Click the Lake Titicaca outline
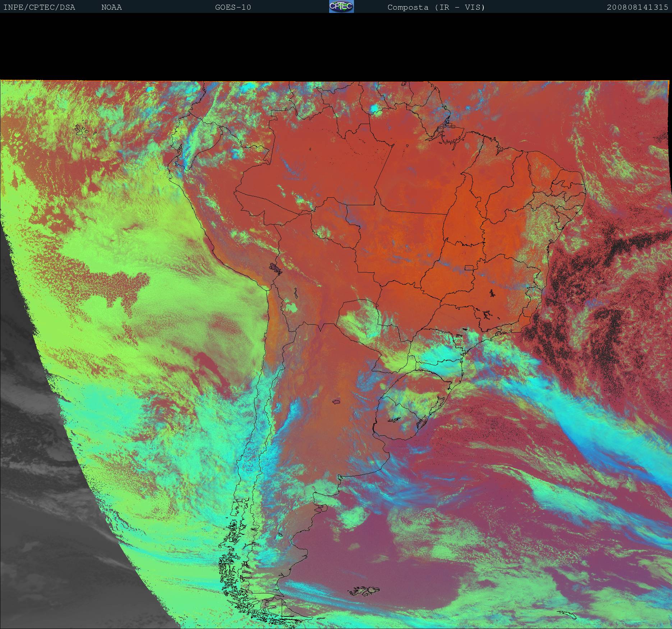 275,268
